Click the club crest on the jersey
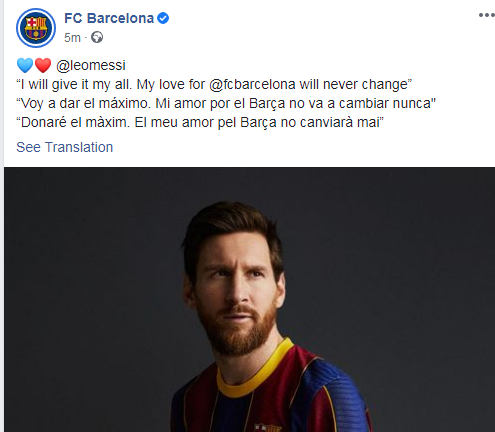The image size is (495, 432). pos(268,428)
